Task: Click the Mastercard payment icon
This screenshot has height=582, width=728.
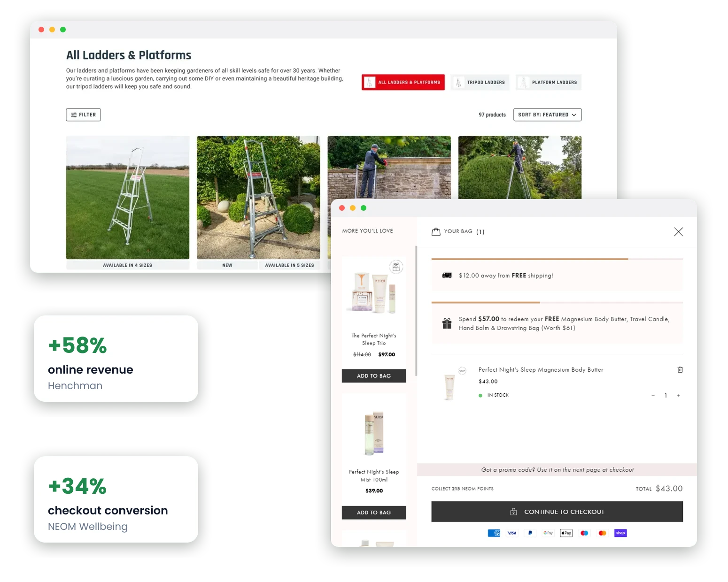Action: (x=603, y=533)
